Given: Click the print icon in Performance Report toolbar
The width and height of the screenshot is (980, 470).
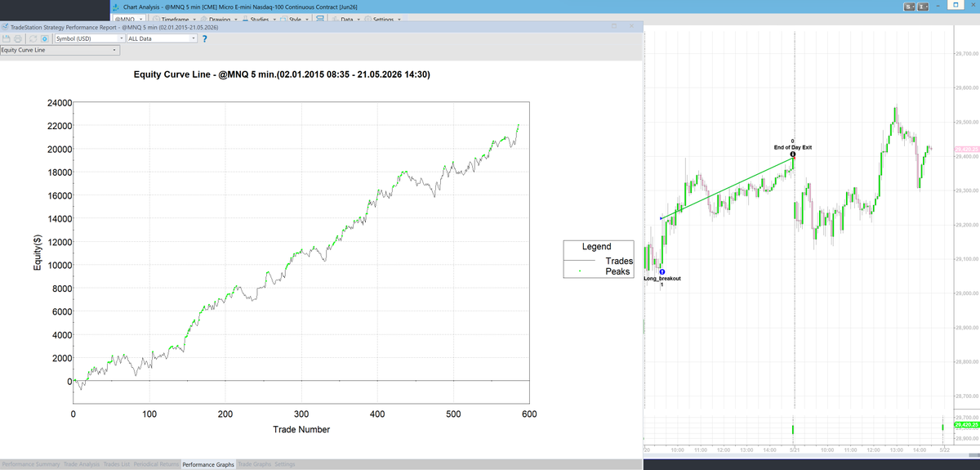Looking at the screenshot, I should tap(18, 38).
